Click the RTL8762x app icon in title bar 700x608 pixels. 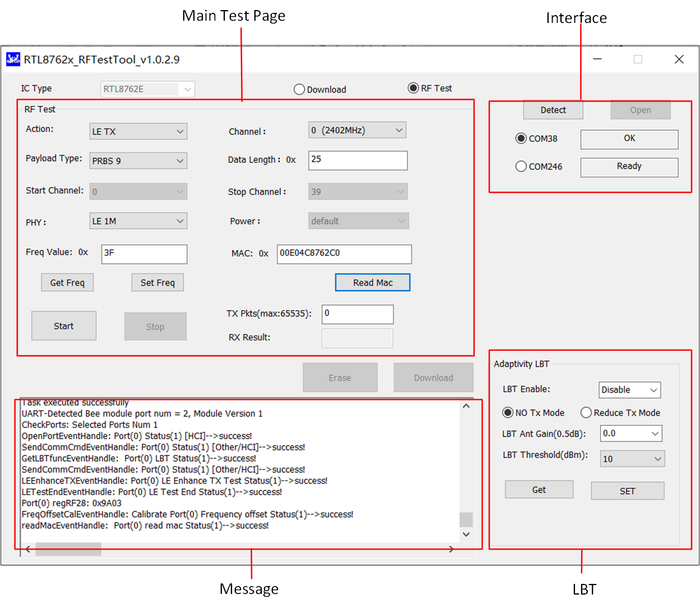(13, 59)
